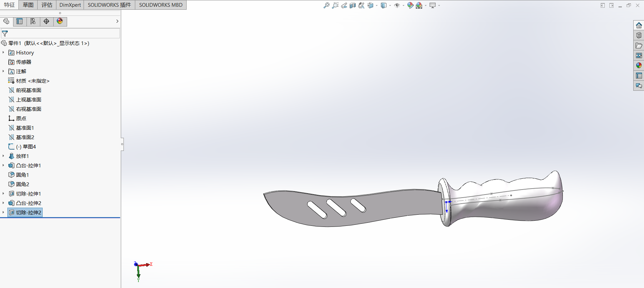The width and height of the screenshot is (644, 288).
Task: Open the Design Library task pane
Action: coord(639,35)
